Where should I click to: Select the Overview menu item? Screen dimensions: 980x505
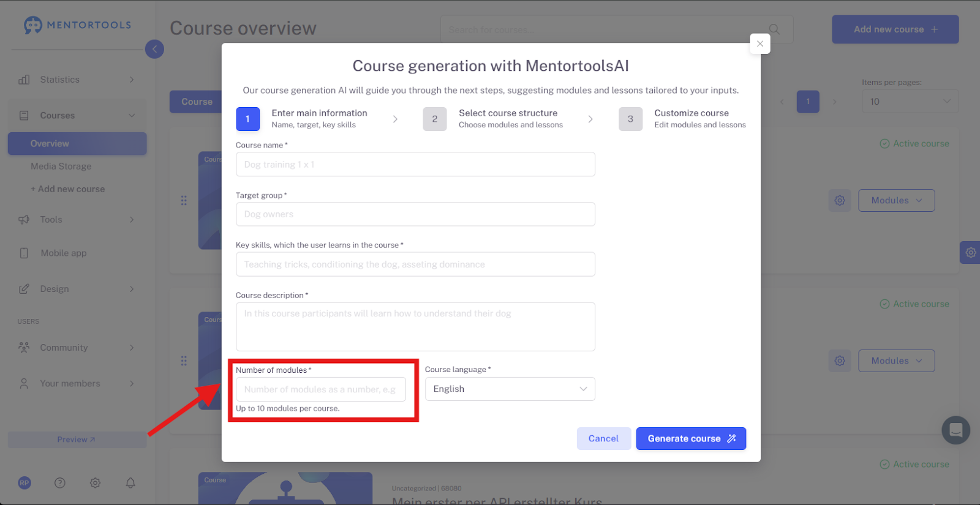tap(77, 144)
